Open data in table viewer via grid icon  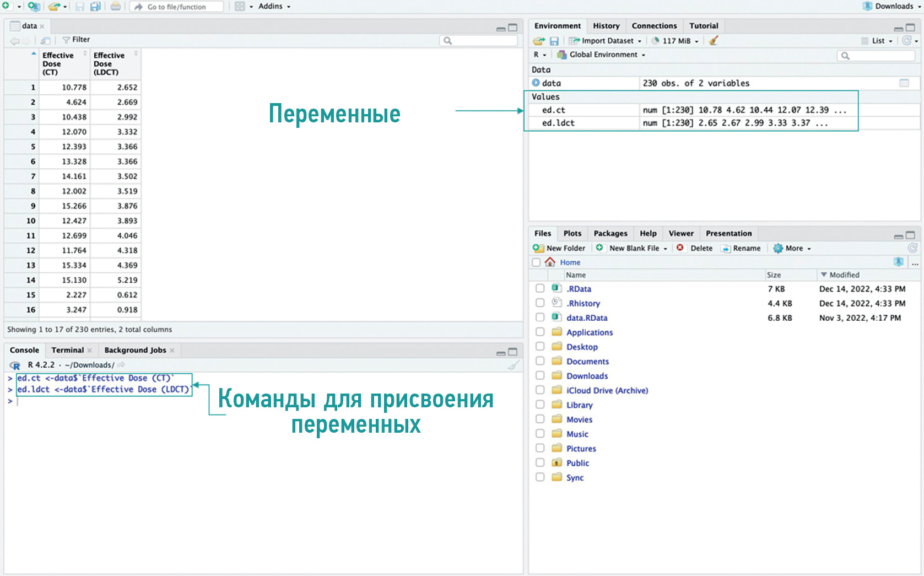[x=904, y=83]
